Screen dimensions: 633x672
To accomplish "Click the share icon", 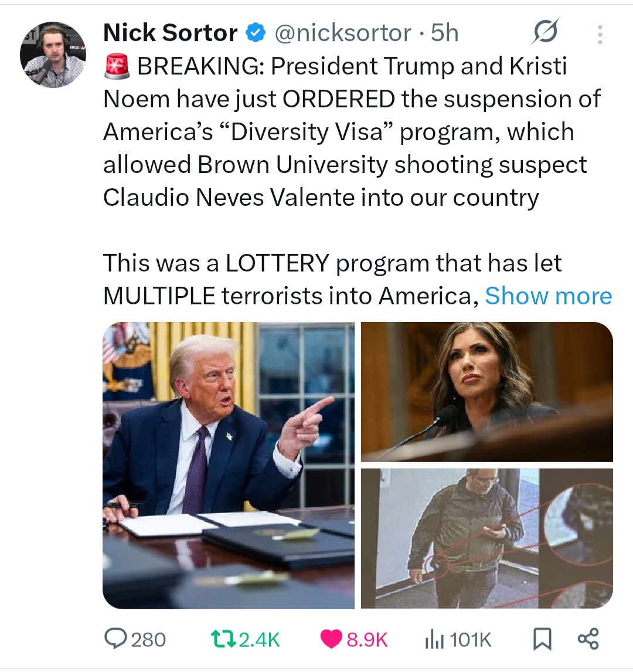I will [x=588, y=639].
